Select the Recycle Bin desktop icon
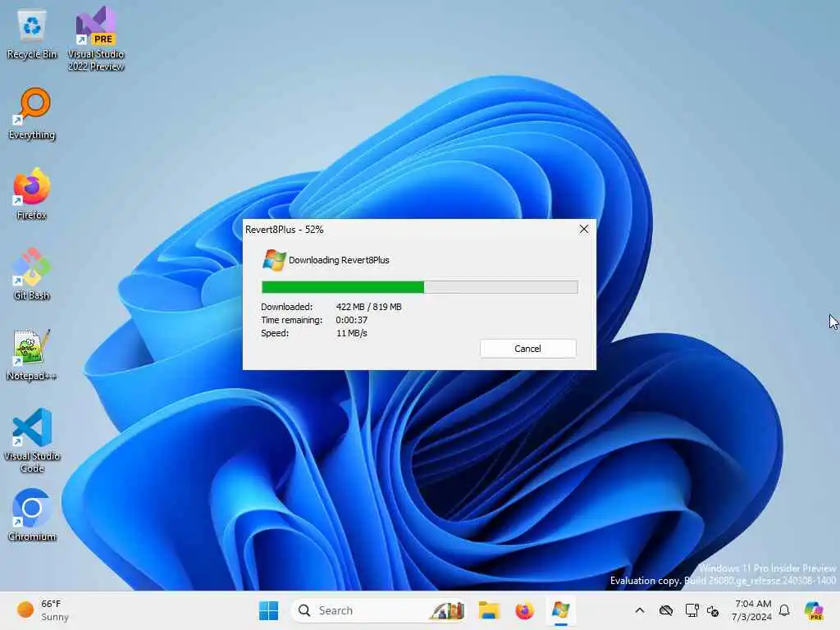840x630 pixels. point(32,35)
